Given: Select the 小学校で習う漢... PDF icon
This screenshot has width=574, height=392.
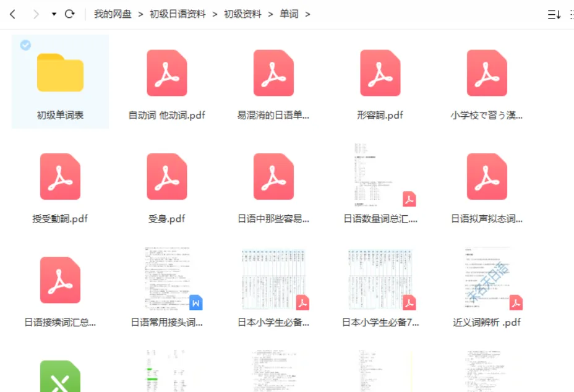Looking at the screenshot, I should pos(487,73).
